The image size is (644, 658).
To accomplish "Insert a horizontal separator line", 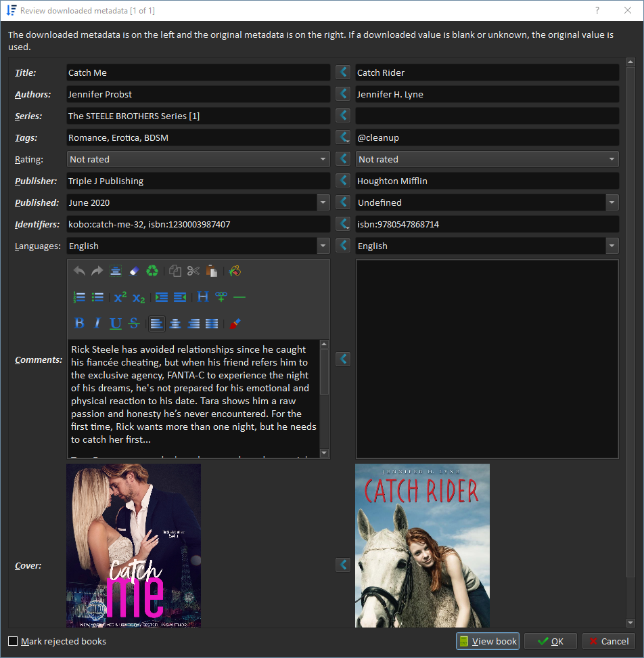I will 239,297.
